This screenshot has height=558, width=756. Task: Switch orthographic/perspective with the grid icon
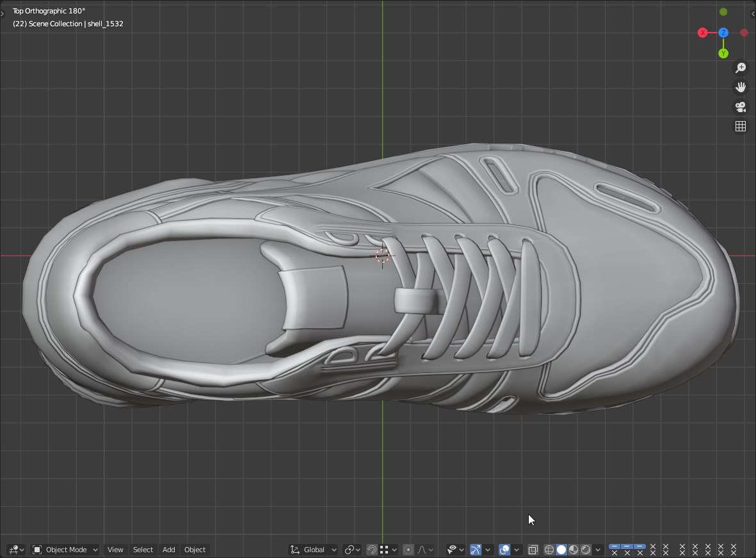741,127
